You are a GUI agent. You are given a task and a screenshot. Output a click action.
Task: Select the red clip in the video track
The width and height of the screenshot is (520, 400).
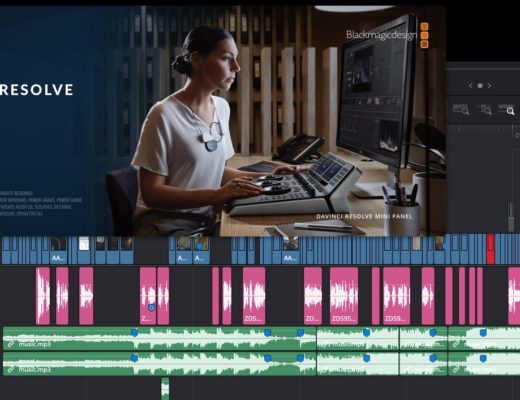(x=490, y=249)
